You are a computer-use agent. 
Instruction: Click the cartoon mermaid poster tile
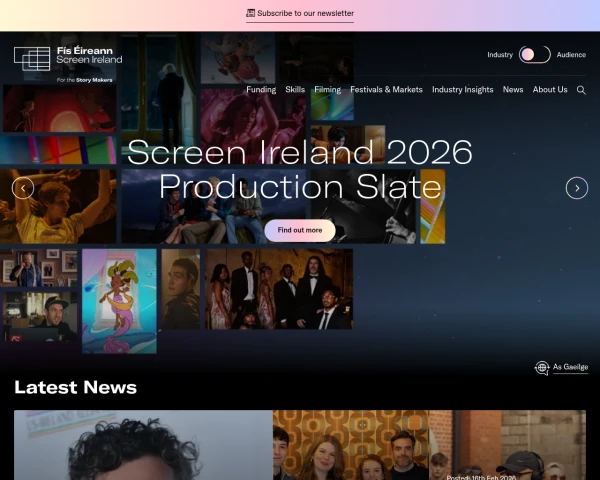(119, 301)
